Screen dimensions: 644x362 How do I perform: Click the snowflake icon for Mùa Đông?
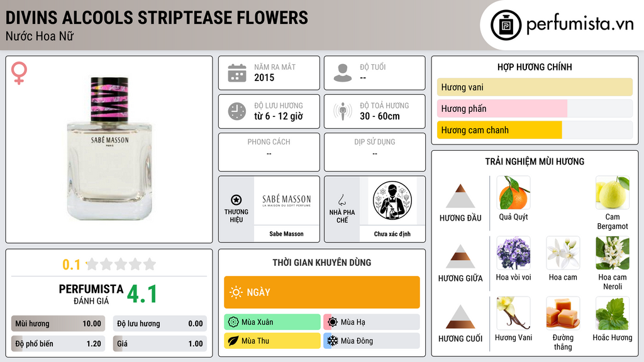click(x=333, y=341)
